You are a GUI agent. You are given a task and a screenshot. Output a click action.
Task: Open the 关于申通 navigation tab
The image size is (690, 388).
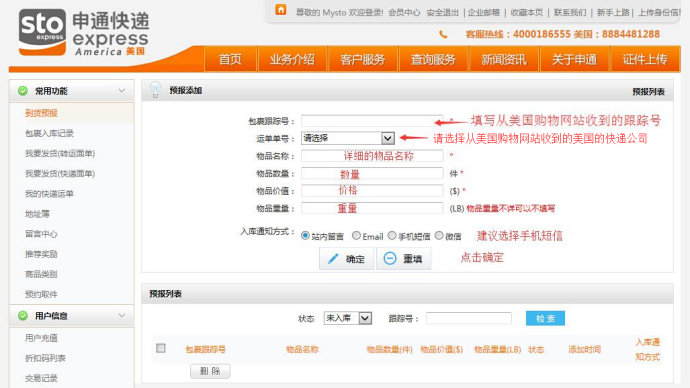pos(574,59)
